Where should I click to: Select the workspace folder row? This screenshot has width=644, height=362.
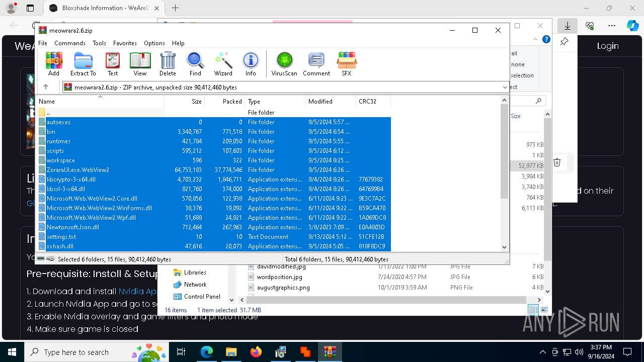(x=214, y=160)
